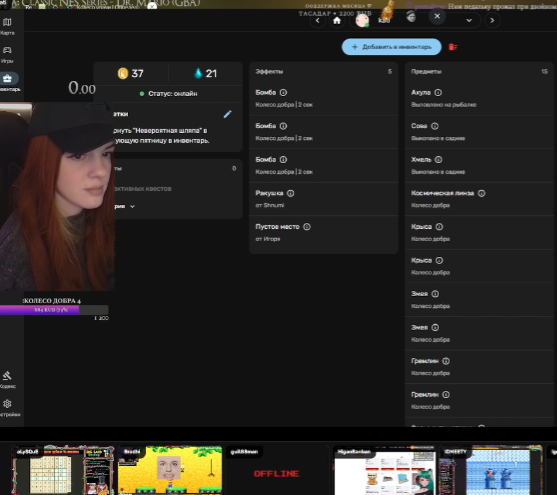Open the Кодекс gavel sidebar icon
The width and height of the screenshot is (557, 495).
pos(7,376)
